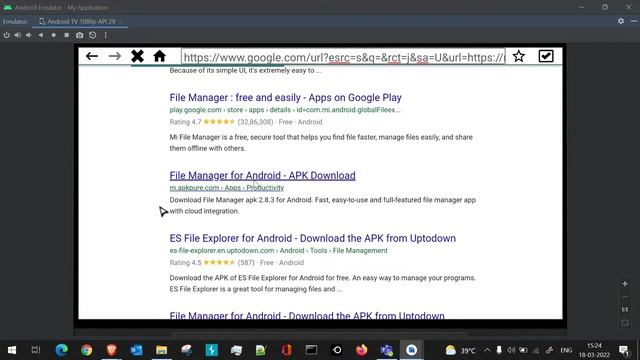Open the Windows notification center
640x360 pixels.
point(624,350)
